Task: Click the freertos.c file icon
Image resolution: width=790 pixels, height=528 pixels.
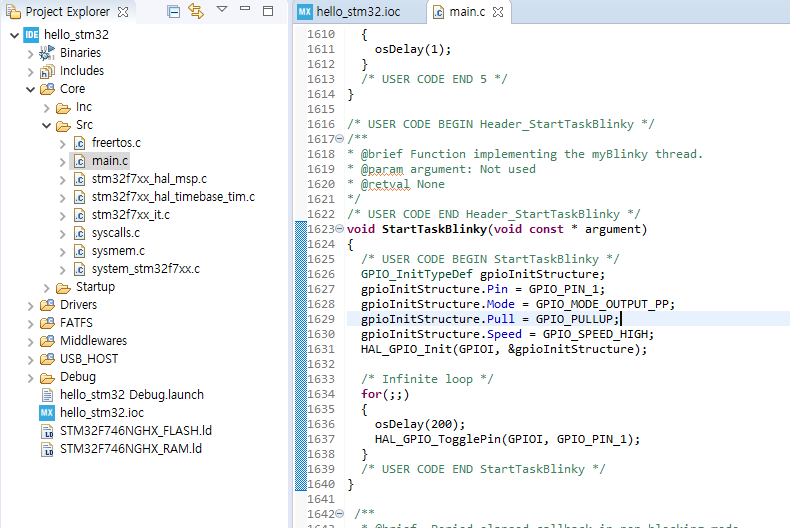Action: 79,143
